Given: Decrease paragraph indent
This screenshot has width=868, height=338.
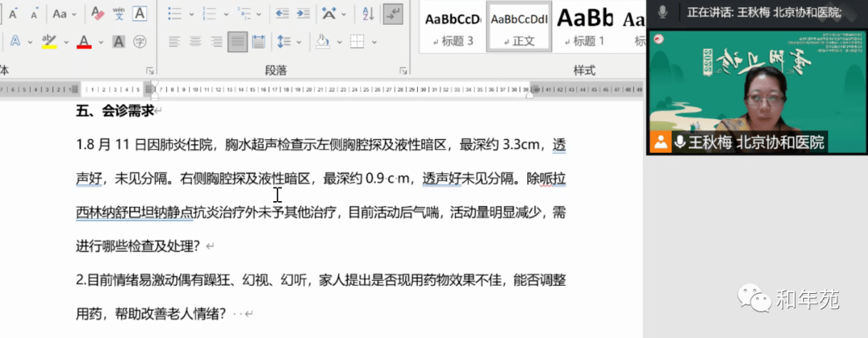Looking at the screenshot, I should coord(282,14).
